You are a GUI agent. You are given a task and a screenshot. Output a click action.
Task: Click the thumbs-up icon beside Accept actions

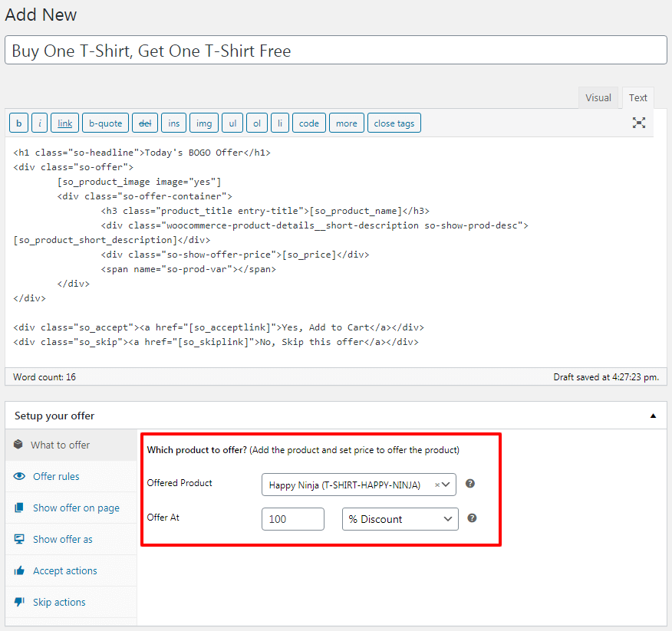click(x=19, y=570)
